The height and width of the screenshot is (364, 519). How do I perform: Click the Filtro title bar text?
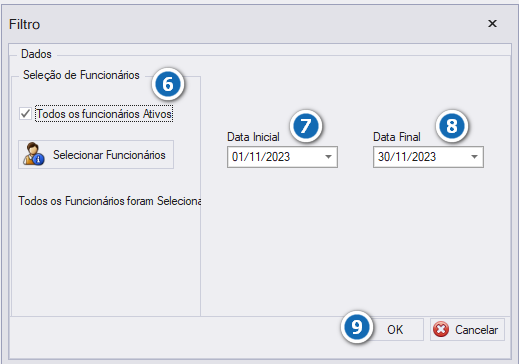pos(25,24)
